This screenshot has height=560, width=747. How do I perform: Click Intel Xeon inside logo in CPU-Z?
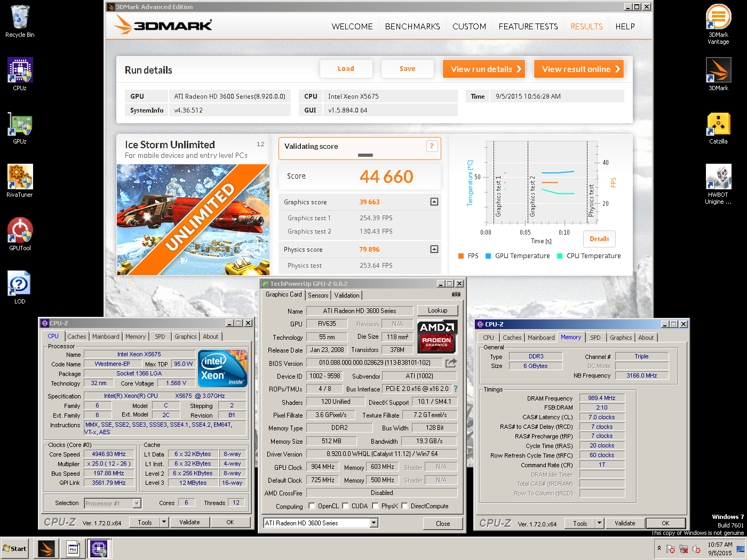pos(222,368)
